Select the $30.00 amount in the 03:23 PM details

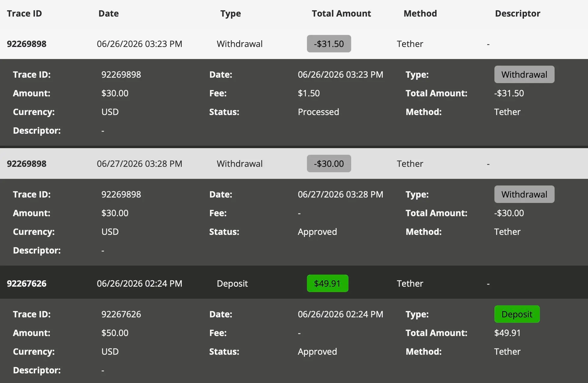coord(115,93)
